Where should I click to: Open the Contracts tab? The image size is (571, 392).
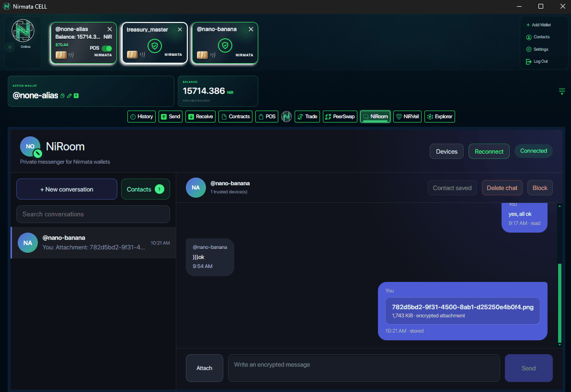click(x=235, y=116)
